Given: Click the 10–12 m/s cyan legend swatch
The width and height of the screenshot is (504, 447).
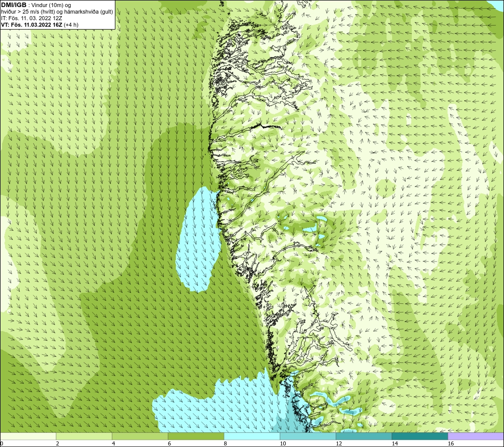Looking at the screenshot, I should coord(308,436).
